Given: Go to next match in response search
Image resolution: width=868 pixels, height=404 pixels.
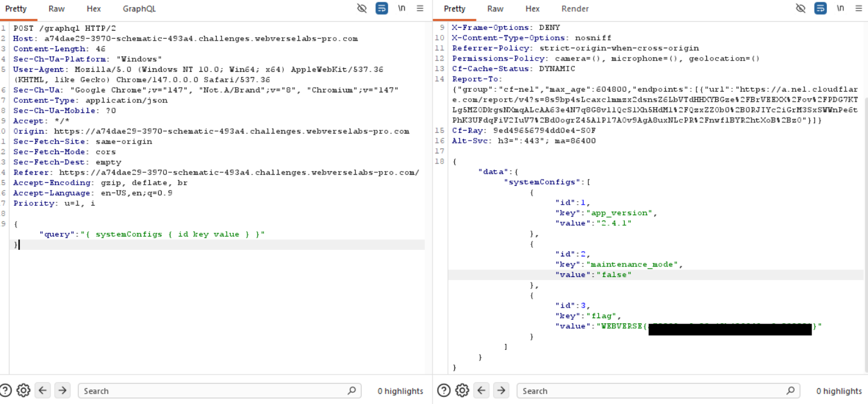Looking at the screenshot, I should point(501,390).
